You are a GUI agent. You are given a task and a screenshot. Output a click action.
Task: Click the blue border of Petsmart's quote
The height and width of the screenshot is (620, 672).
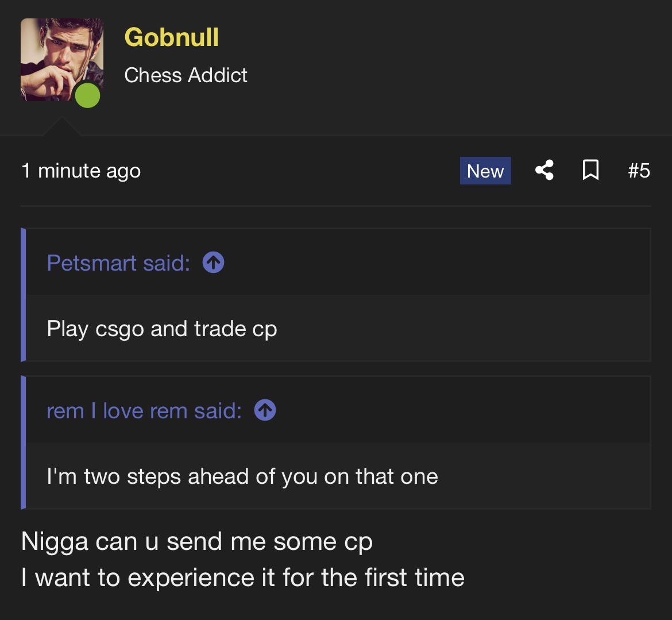pos(24,295)
